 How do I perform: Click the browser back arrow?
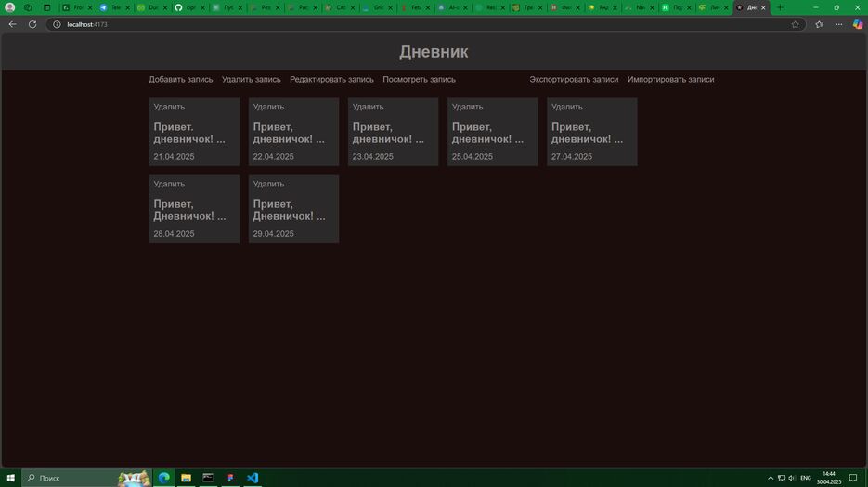(x=12, y=24)
